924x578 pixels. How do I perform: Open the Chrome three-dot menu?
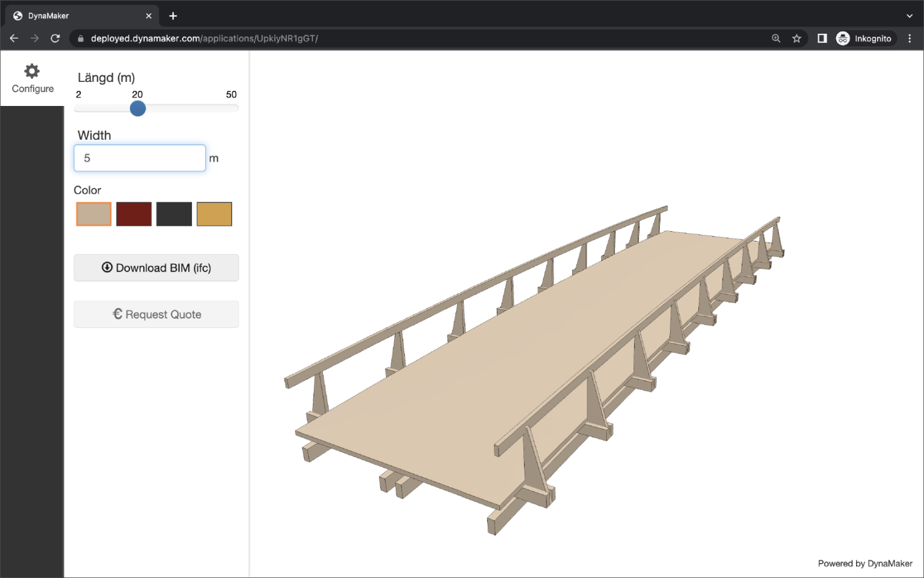tap(910, 38)
